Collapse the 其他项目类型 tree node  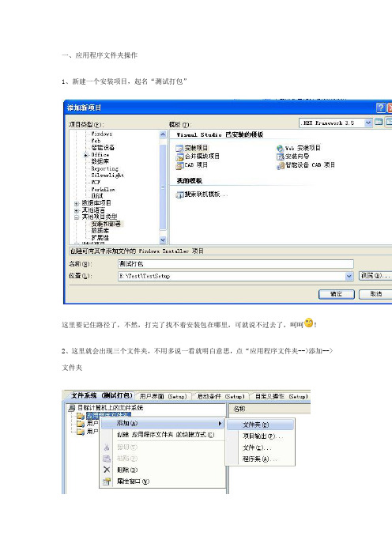pyautogui.click(x=77, y=217)
